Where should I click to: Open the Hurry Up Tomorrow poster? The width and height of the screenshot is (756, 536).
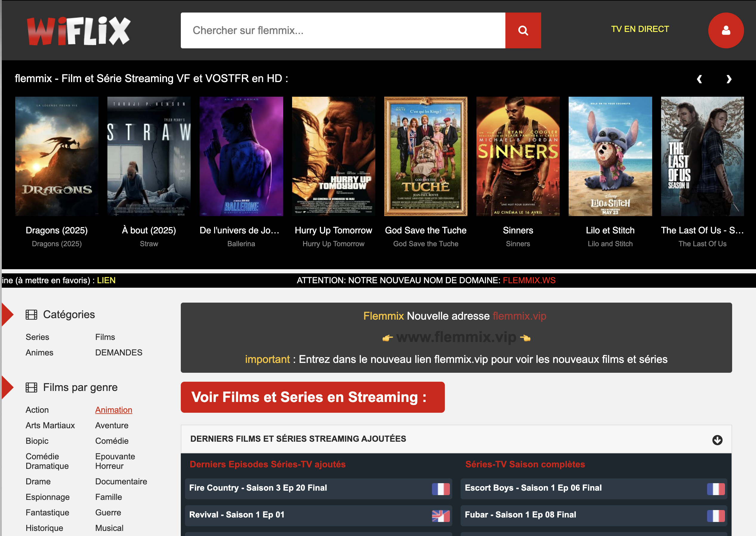(x=334, y=156)
